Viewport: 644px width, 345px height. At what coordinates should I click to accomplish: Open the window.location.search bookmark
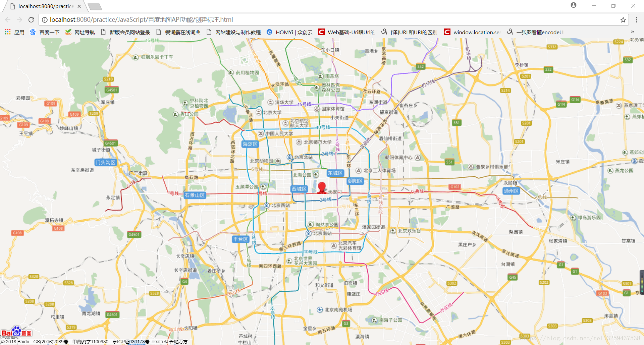pos(472,32)
